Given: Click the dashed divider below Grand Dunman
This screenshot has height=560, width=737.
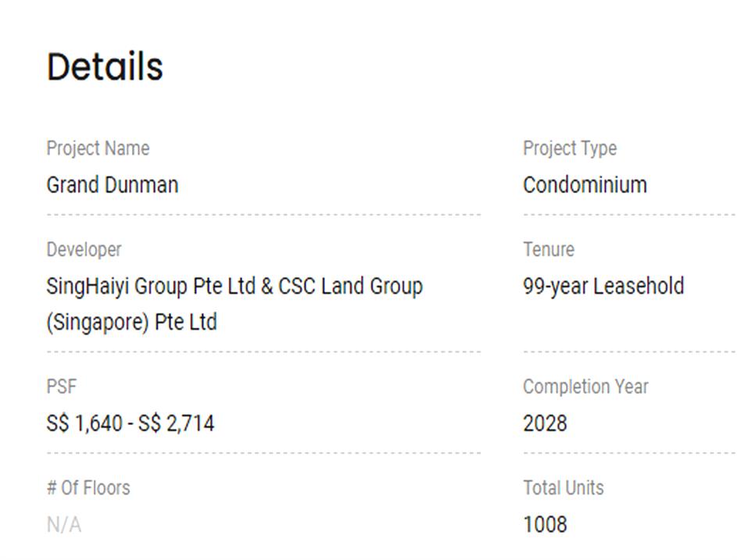Looking at the screenshot, I should (263, 214).
